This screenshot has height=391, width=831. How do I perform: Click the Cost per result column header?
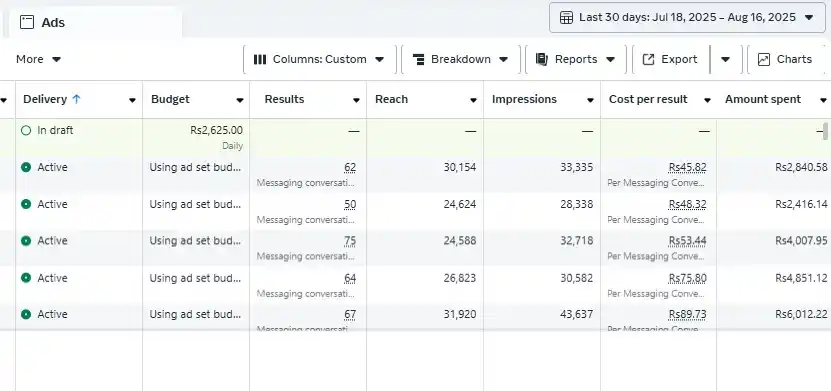click(x=648, y=99)
